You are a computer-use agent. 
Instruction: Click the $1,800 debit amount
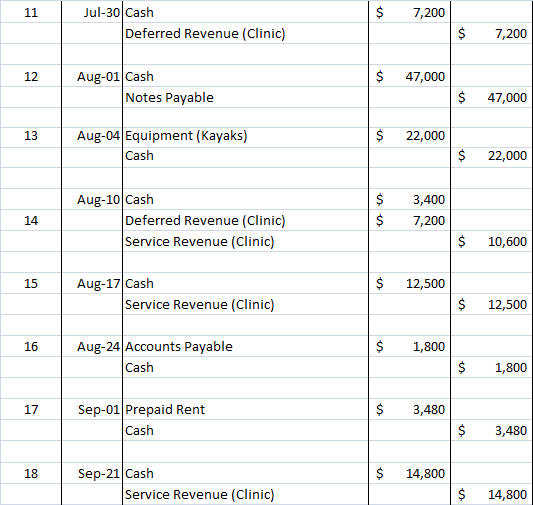pos(410,346)
